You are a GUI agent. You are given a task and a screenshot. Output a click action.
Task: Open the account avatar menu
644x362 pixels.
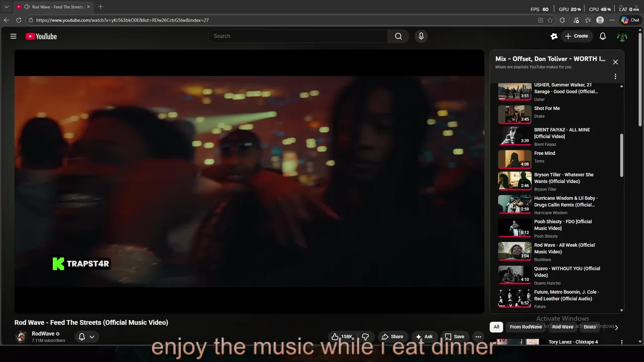[x=622, y=36]
